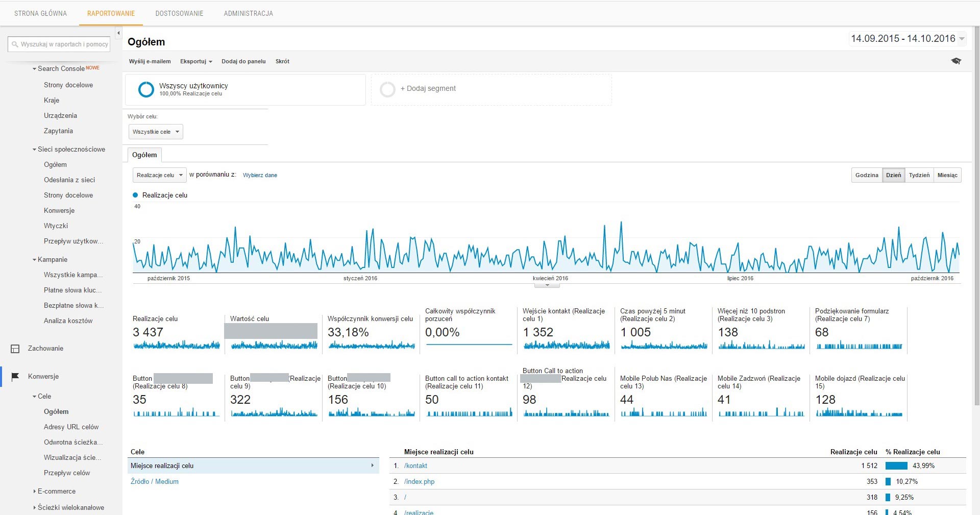
Task: Switch chart to Dzień view
Action: tap(893, 175)
